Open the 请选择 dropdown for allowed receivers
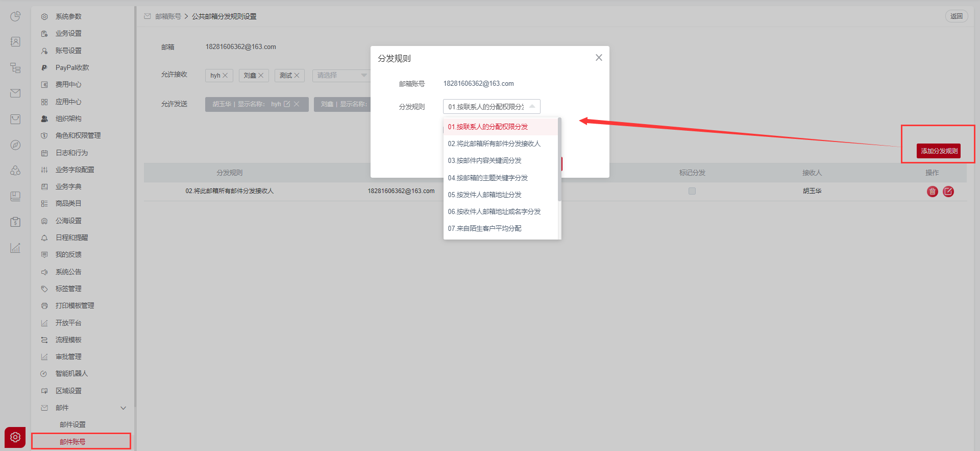This screenshot has height=451, width=980. pyautogui.click(x=341, y=76)
